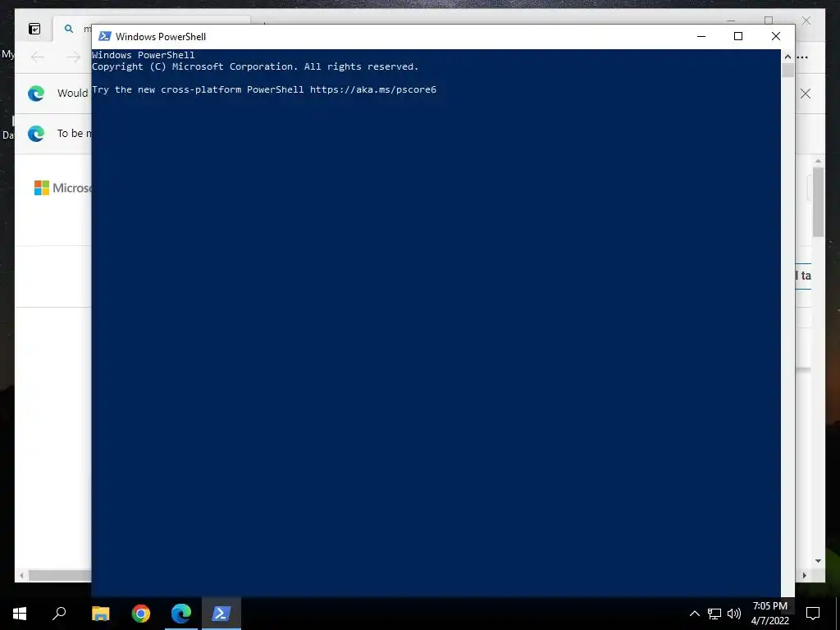840x630 pixels.
Task: Show hidden system tray icons
Action: [694, 614]
